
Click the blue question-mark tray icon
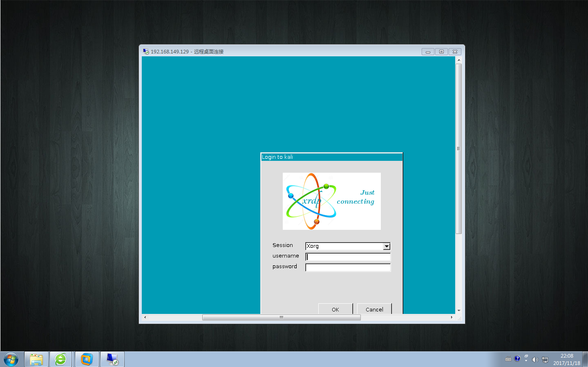(517, 359)
